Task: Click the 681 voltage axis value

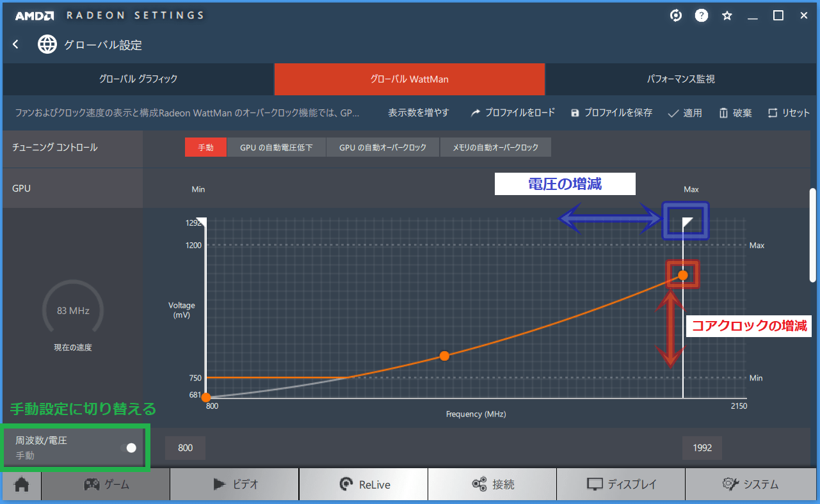Action: (x=195, y=395)
